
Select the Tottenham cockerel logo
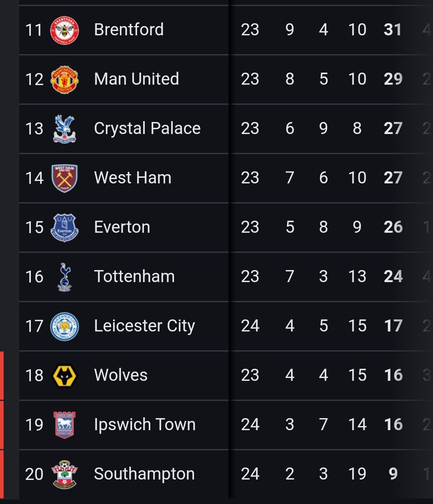point(65,277)
